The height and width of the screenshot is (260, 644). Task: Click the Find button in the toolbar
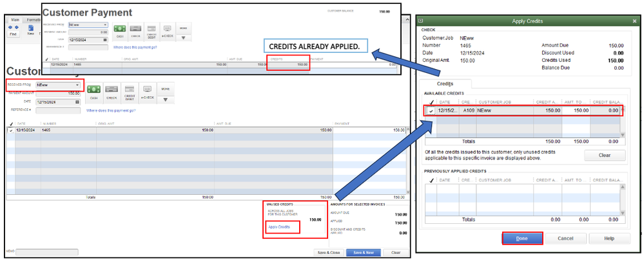click(x=13, y=34)
